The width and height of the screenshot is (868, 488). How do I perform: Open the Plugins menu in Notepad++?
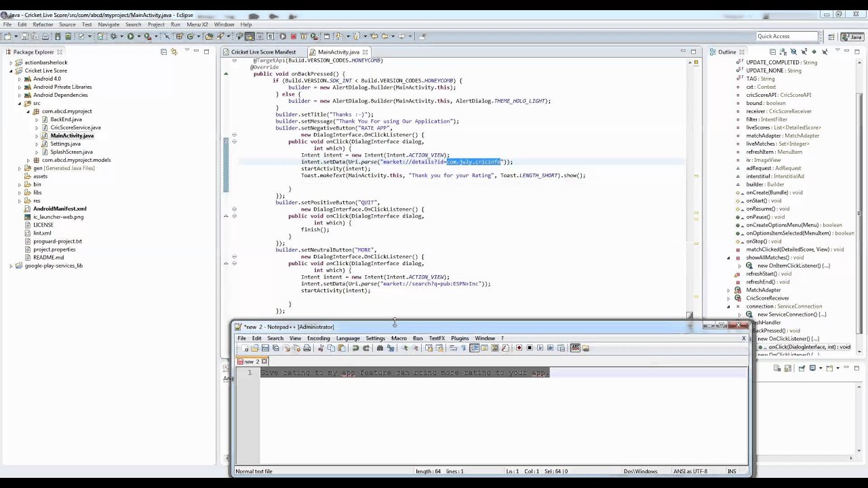click(x=460, y=338)
